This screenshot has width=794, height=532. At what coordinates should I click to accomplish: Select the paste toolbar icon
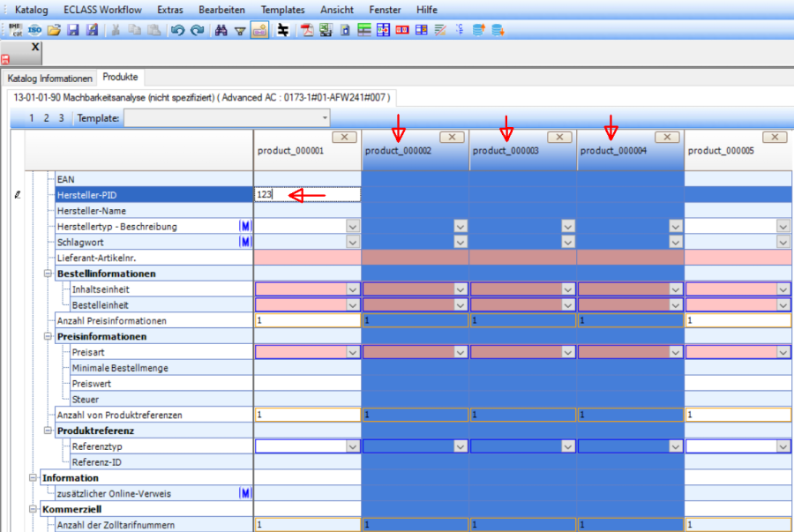click(x=153, y=29)
